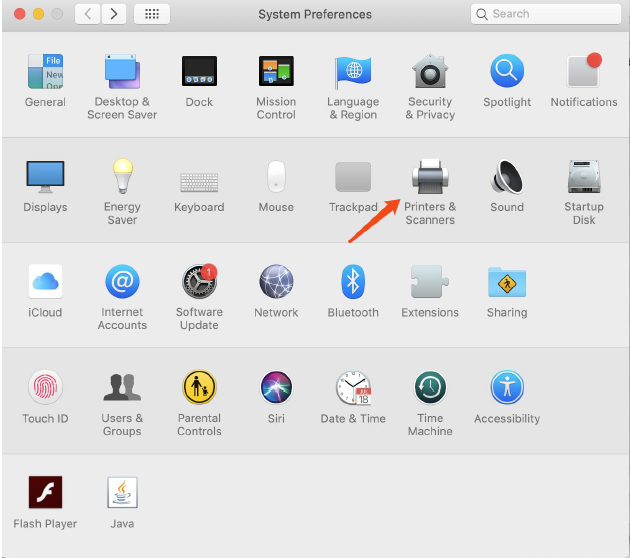Click the Show All grid button

click(151, 14)
